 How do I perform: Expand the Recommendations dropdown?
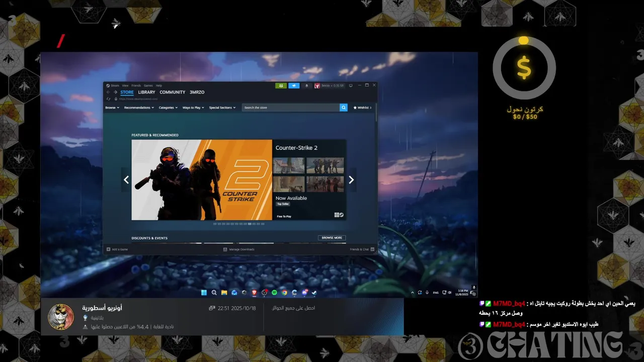pos(139,108)
